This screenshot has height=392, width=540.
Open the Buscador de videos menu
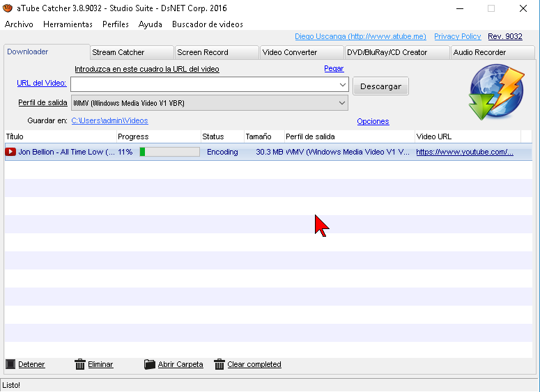(208, 24)
